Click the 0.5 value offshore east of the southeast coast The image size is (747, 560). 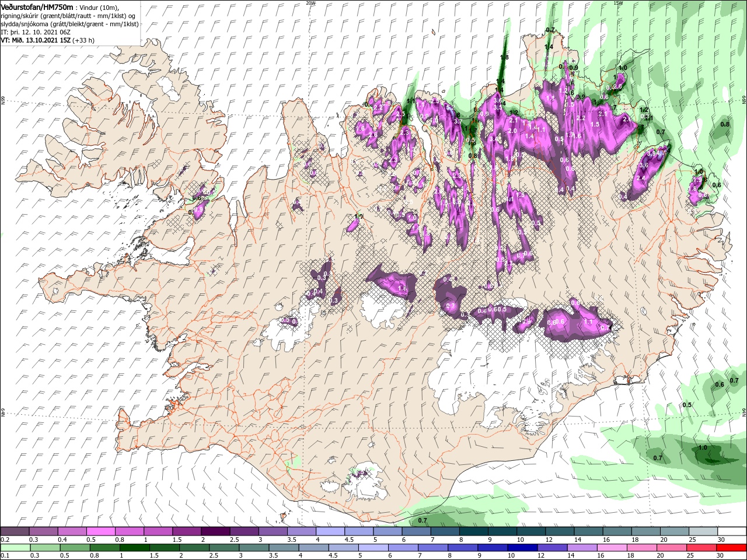687,405
